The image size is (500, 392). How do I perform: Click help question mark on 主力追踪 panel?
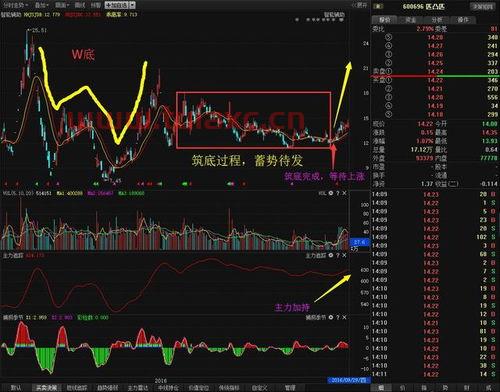[338, 255]
